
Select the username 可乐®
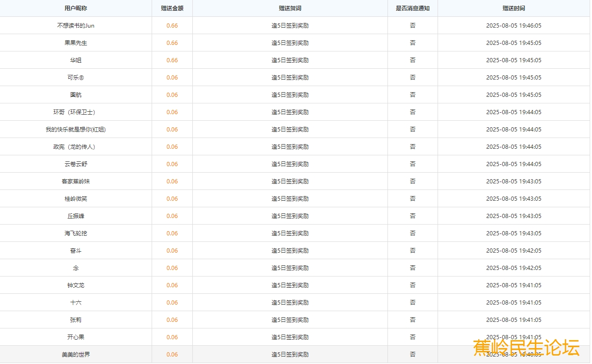click(x=75, y=78)
